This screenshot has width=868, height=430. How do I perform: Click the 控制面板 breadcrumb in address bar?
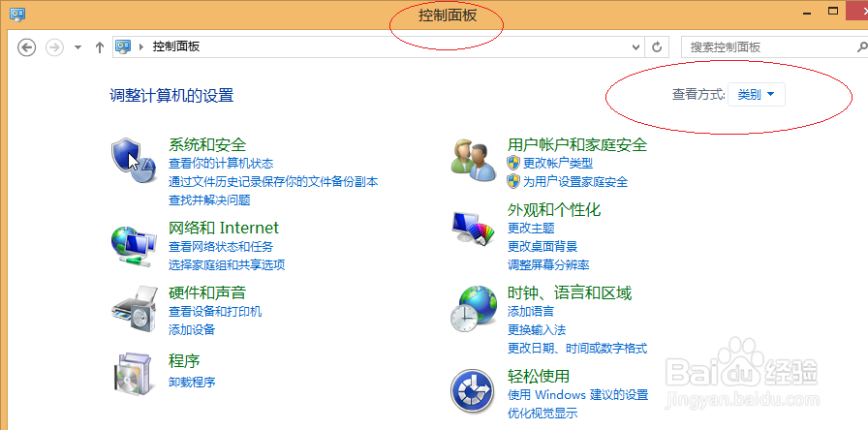point(176,47)
